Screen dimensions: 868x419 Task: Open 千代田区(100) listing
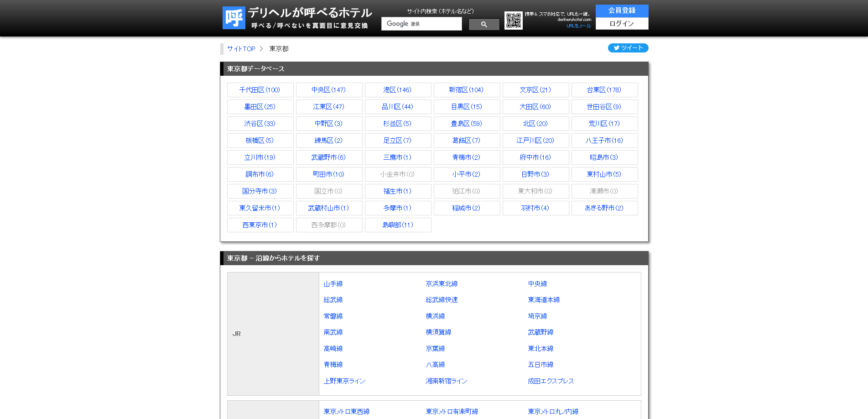(260, 90)
